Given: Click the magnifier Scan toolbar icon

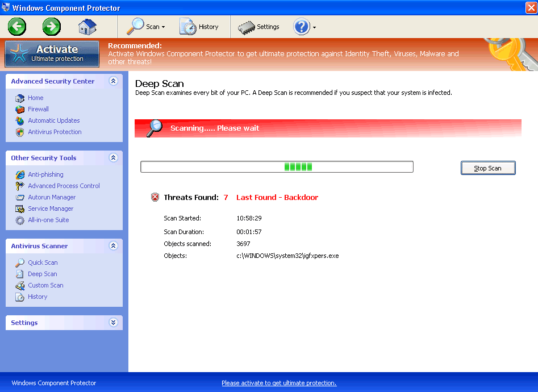Looking at the screenshot, I should pos(136,27).
